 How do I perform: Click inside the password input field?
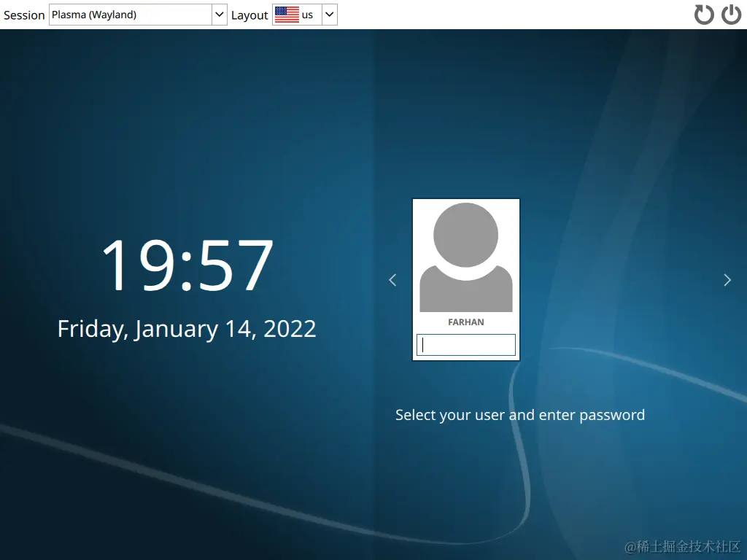coord(466,344)
